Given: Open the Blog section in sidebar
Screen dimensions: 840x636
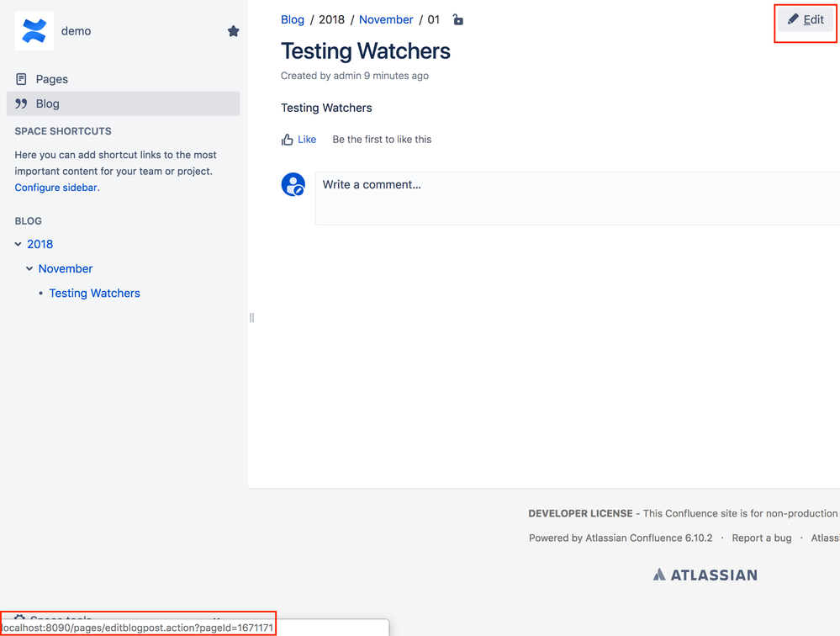Looking at the screenshot, I should pyautogui.click(x=123, y=103).
